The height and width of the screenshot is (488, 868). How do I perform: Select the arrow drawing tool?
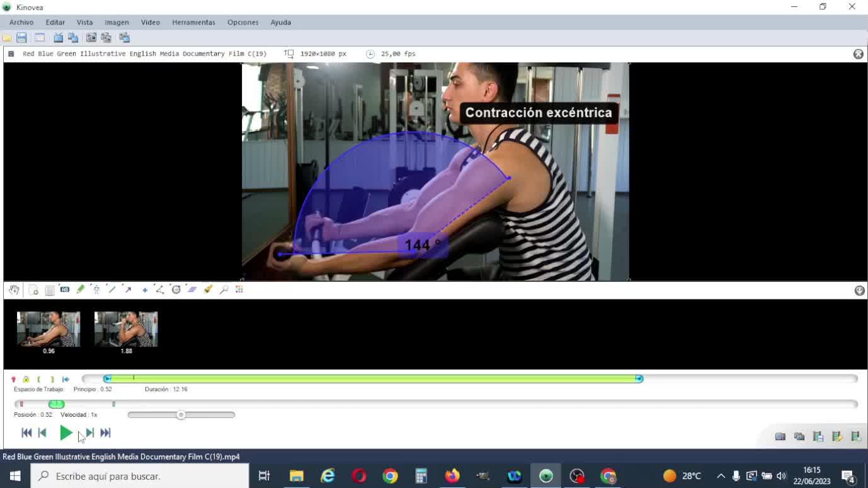[128, 289]
